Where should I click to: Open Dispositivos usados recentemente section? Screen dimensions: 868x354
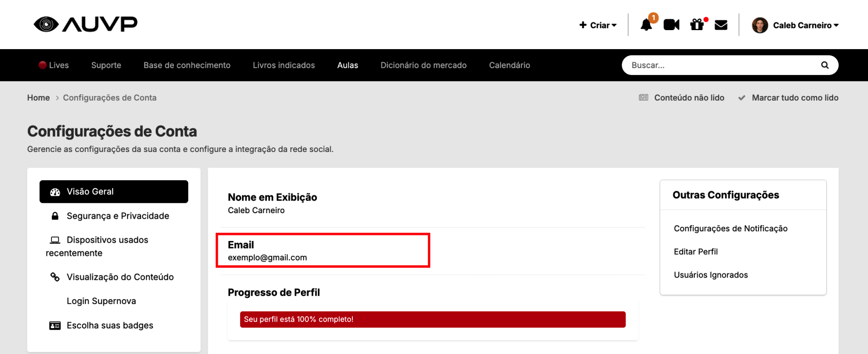[x=107, y=240]
